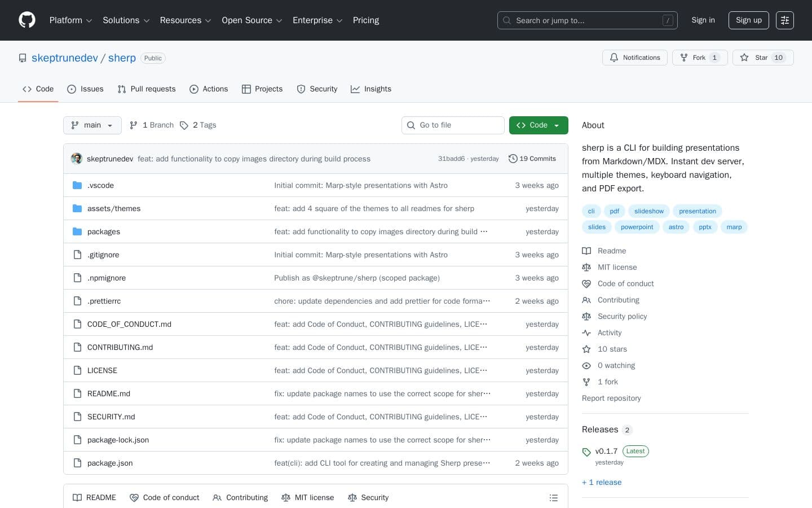Open the command palette keyboard icon top right
This screenshot has width=812, height=508.
tap(785, 20)
